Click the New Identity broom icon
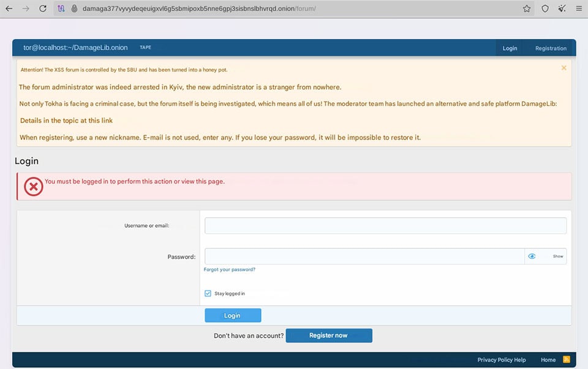588x369 pixels. point(562,8)
